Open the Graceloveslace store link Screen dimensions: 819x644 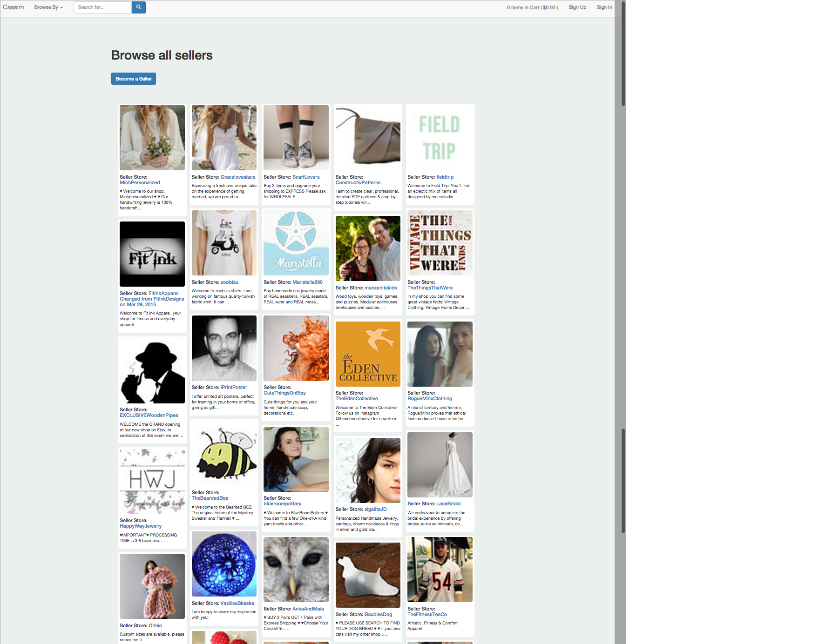click(238, 177)
